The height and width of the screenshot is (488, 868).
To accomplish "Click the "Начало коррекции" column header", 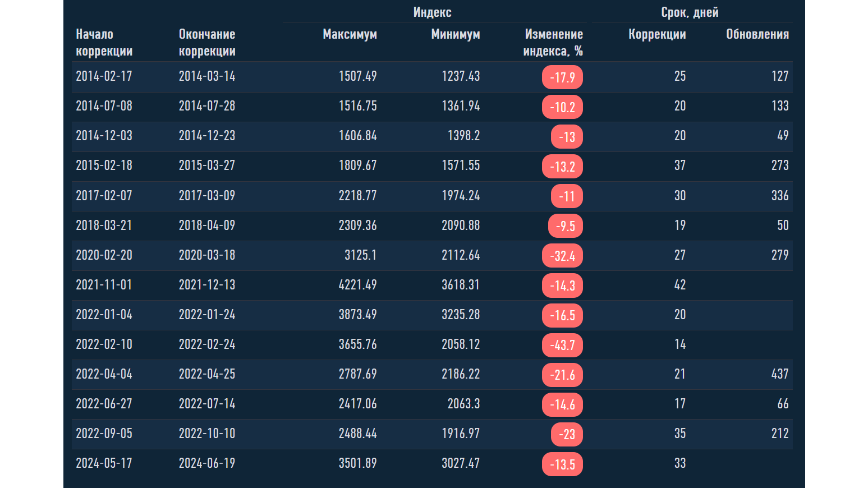I will tap(104, 43).
